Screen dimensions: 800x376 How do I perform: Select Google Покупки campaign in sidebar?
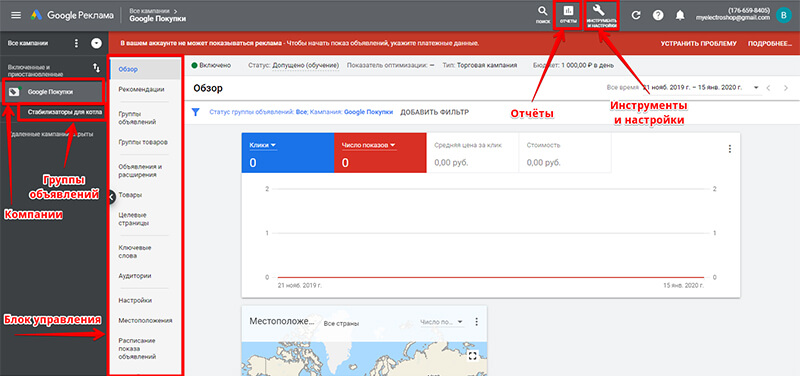pyautogui.click(x=54, y=92)
